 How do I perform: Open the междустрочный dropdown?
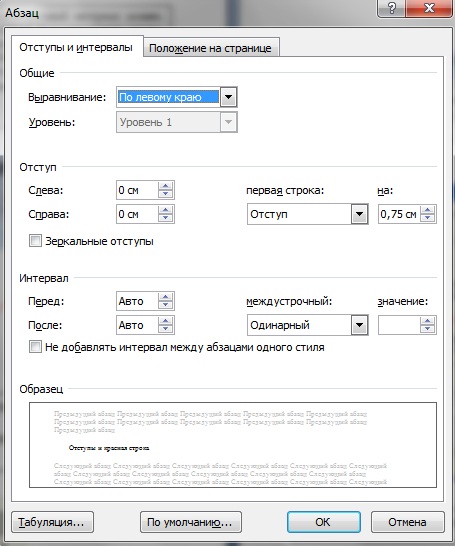pos(359,325)
